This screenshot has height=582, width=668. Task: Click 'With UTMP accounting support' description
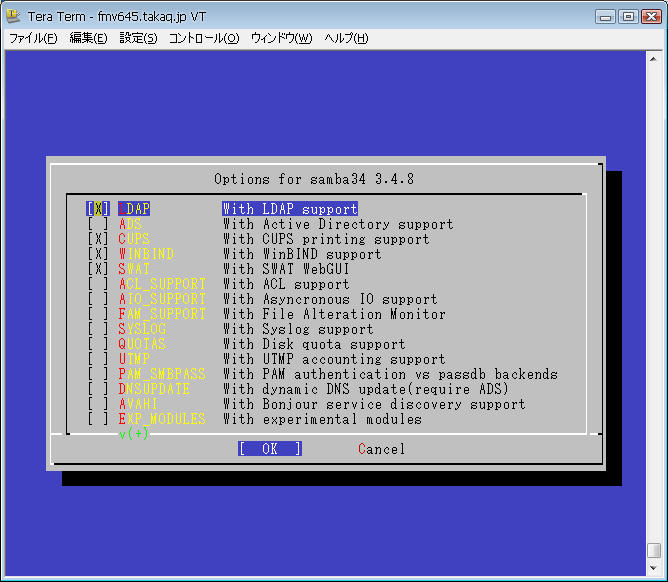pyautogui.click(x=334, y=359)
